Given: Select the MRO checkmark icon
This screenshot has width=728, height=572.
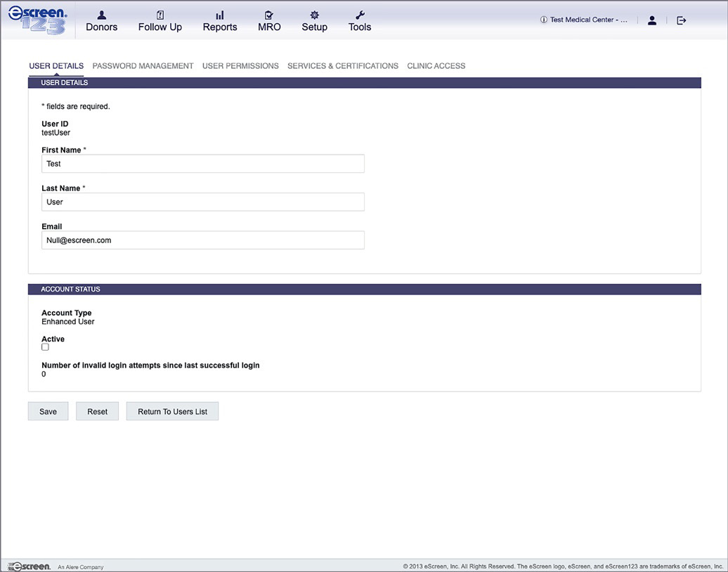Looking at the screenshot, I should pyautogui.click(x=269, y=15).
